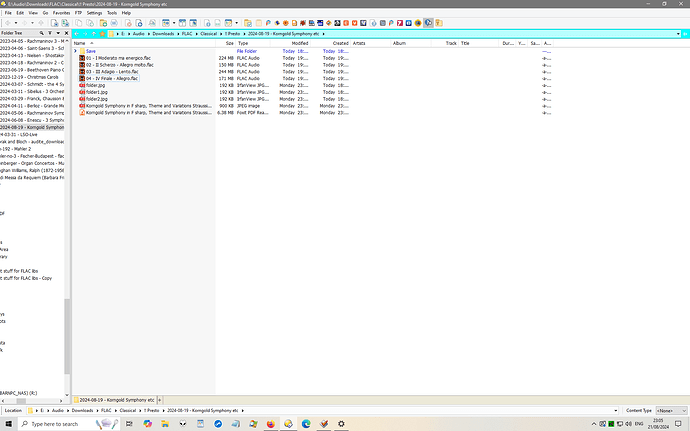Open the FTP menu
The image size is (690, 431).
coord(78,13)
